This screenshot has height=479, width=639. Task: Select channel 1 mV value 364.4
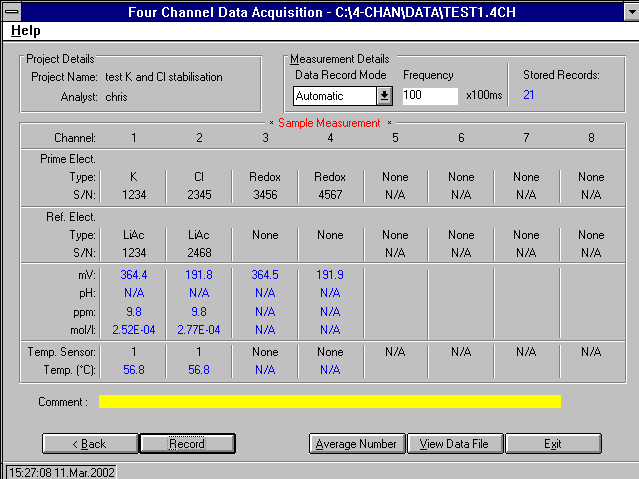point(134,275)
